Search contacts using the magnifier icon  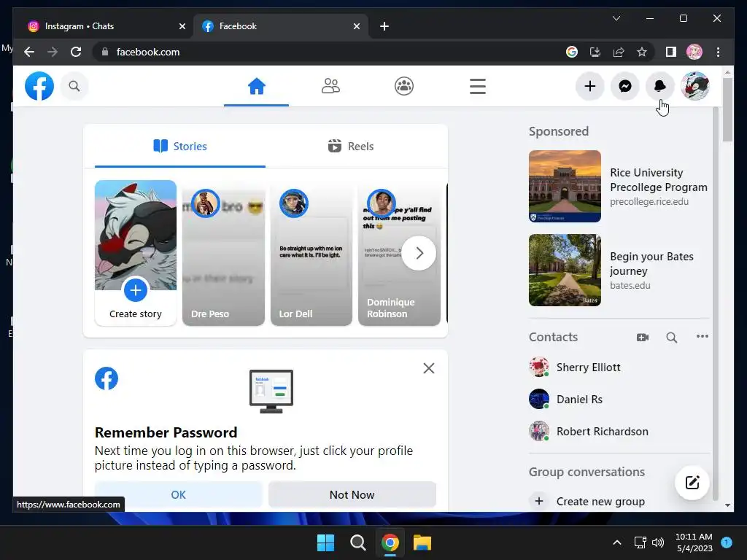(672, 337)
